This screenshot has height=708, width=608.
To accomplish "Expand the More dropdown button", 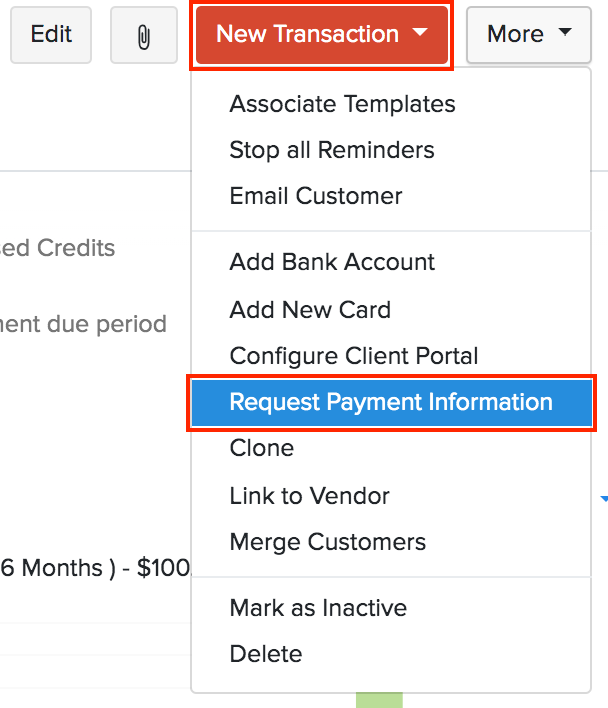I will (x=529, y=35).
